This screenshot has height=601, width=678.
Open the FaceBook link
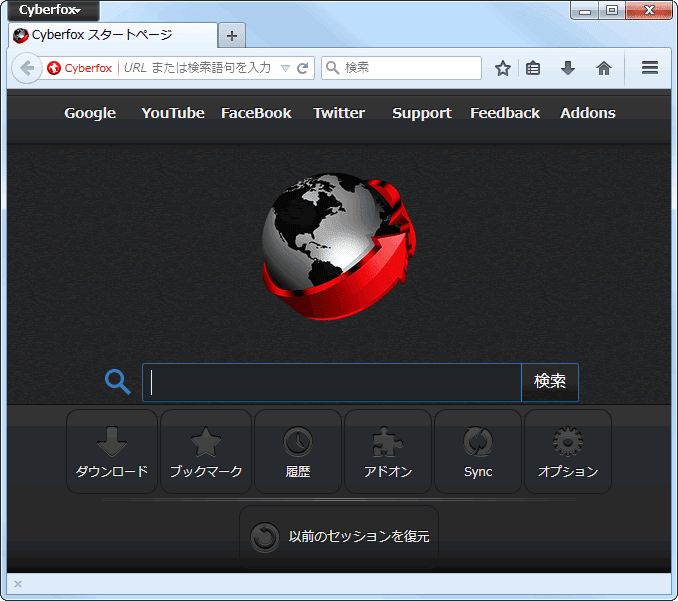(256, 113)
